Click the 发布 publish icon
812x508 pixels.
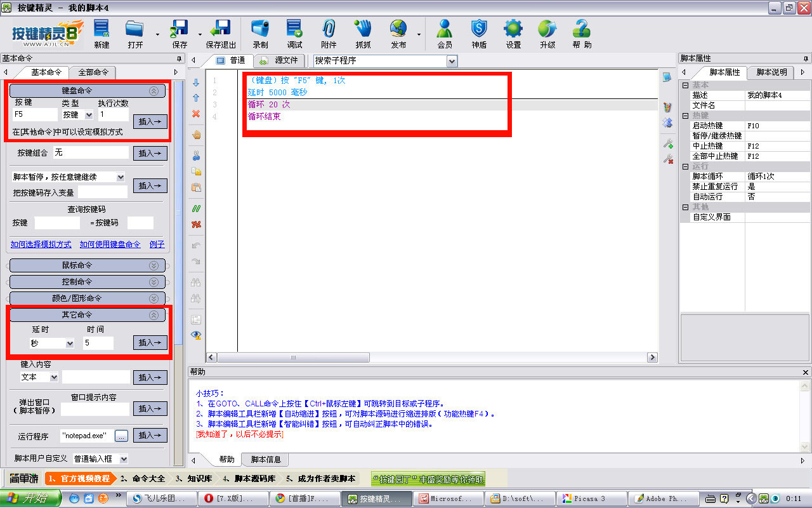398,34
